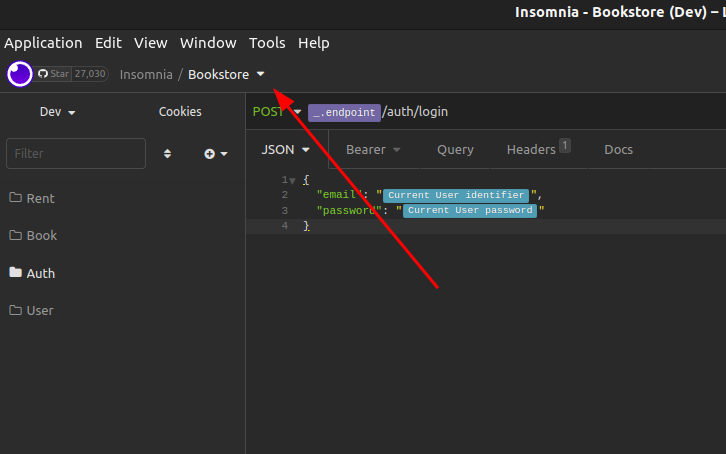Image resolution: width=726 pixels, height=454 pixels.
Task: Open the POST method dropdown
Action: [276, 112]
